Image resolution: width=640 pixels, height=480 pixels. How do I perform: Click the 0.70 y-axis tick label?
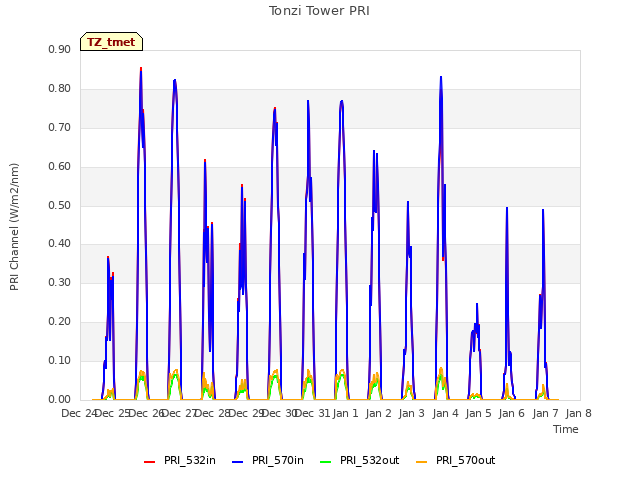(60, 127)
